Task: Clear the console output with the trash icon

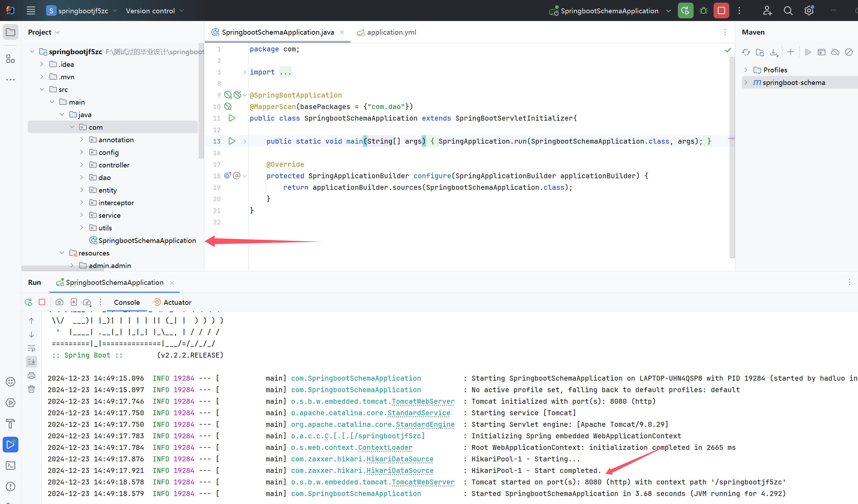Action: tap(31, 389)
